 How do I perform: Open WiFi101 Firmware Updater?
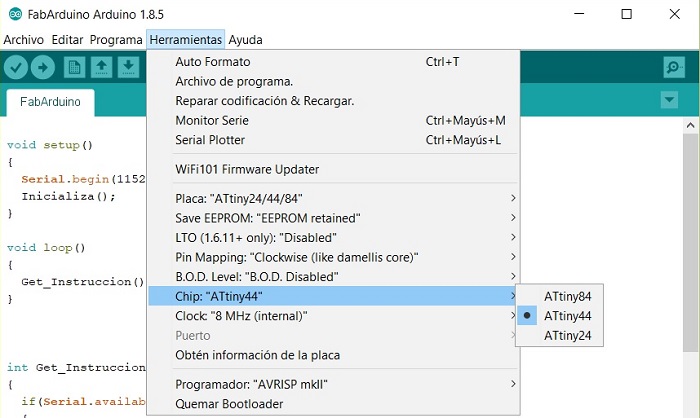point(247,169)
